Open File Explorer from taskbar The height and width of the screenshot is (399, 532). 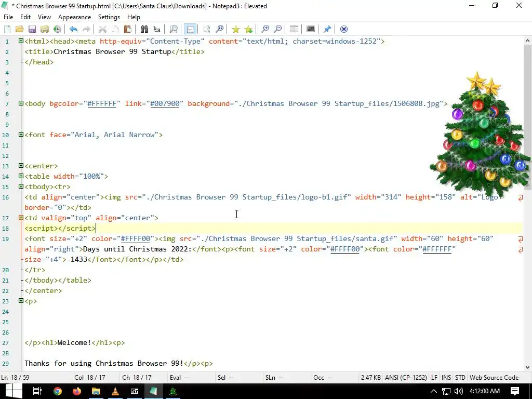96,391
